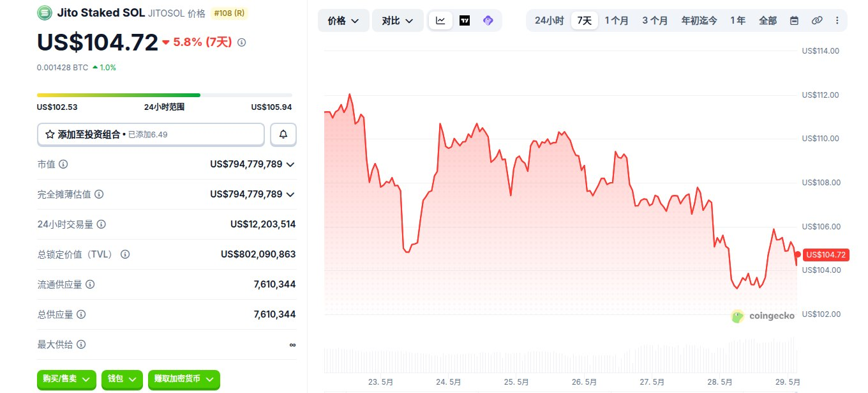
Task: Select the 全部 time range tab
Action: (768, 20)
